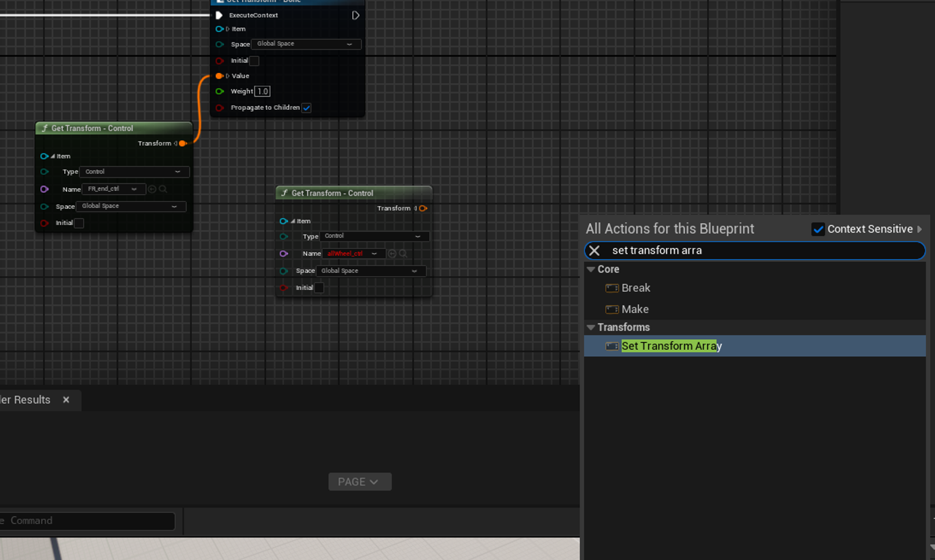Viewport: 935px width, 560px height.
Task: Open the Type dropdown on the allWheel_ctl node
Action: point(375,237)
